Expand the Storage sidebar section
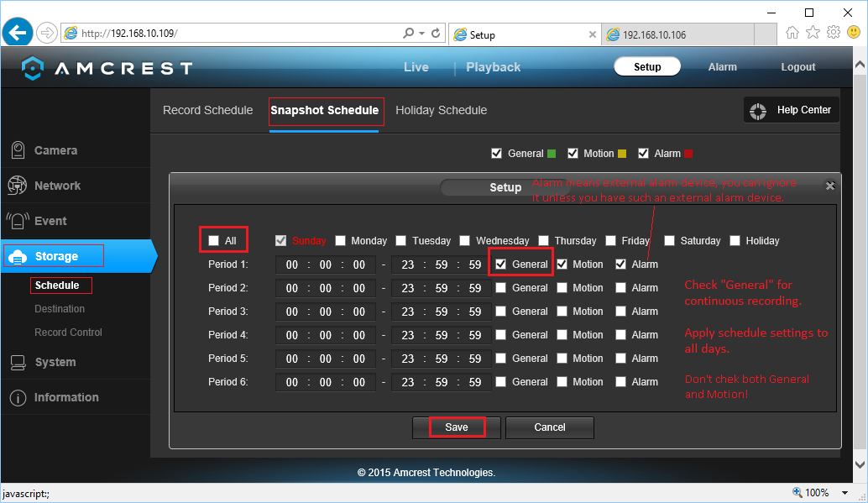The width and height of the screenshot is (868, 503). click(x=56, y=256)
